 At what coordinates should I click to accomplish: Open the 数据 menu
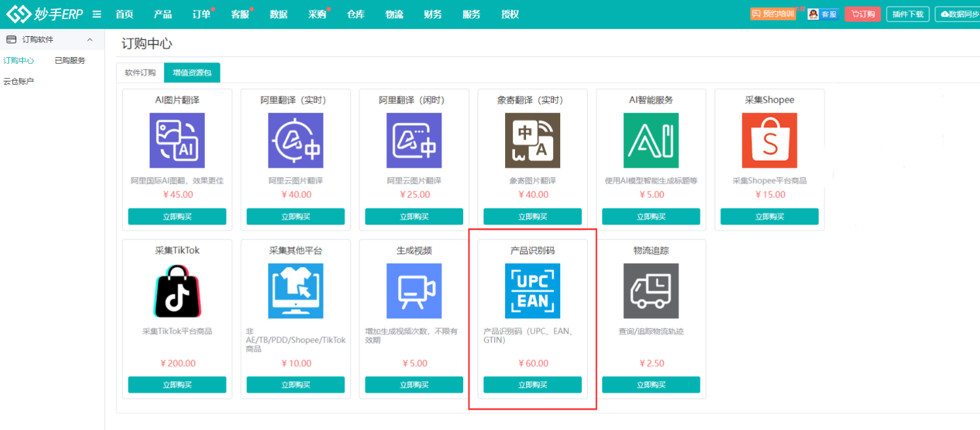pyautogui.click(x=278, y=14)
